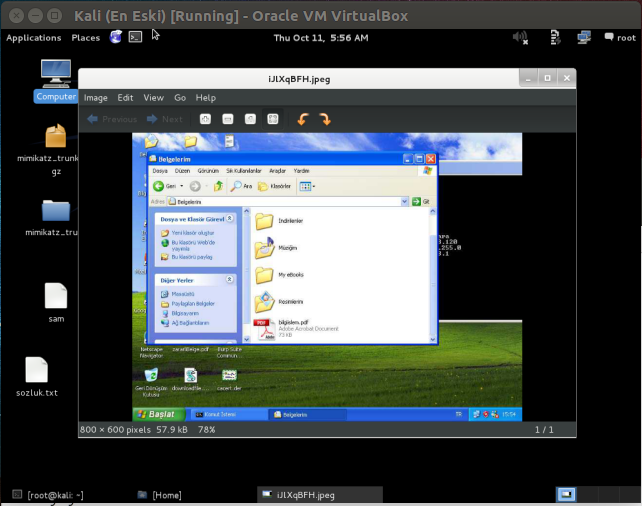Close the image viewer window
This screenshot has width=642, height=506.
567,78
